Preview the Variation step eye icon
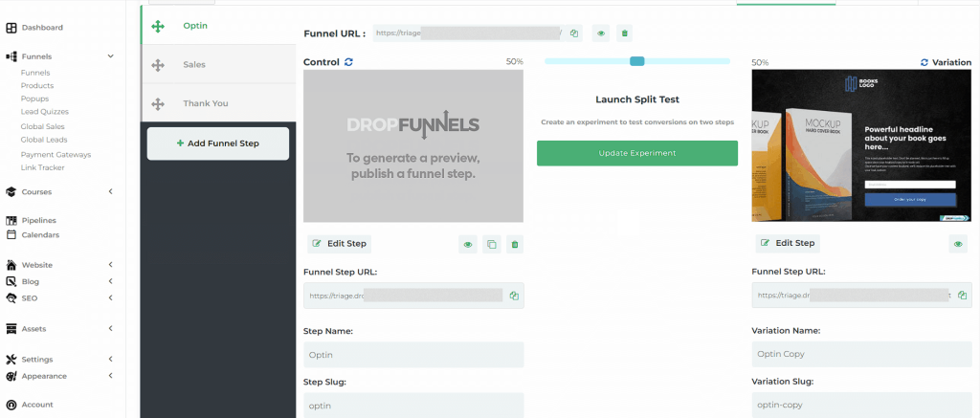This screenshot has height=418, width=980. point(957,244)
